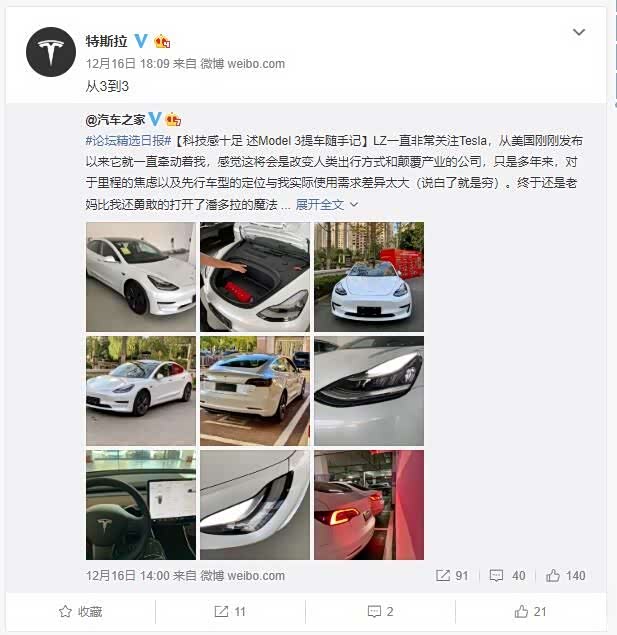Image resolution: width=617 pixels, height=635 pixels.
Task: Like the Tesla post (21 thumbs up)
Action: coord(530,612)
